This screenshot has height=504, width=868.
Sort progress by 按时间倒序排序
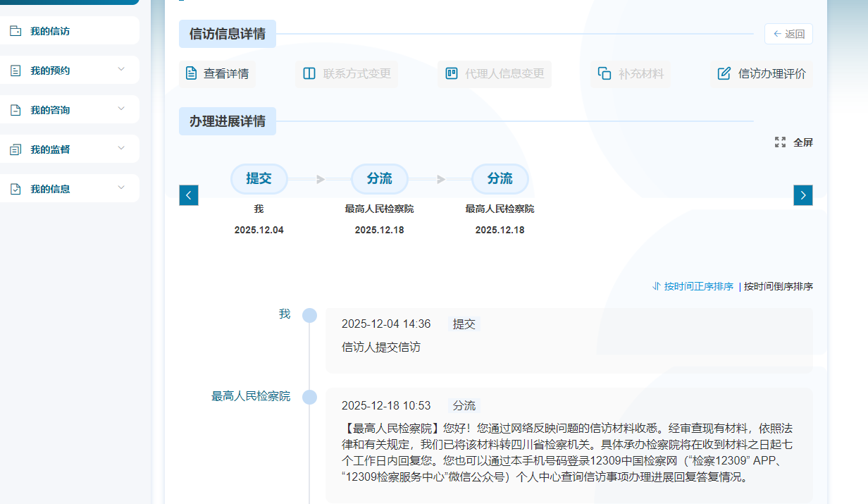click(x=778, y=286)
